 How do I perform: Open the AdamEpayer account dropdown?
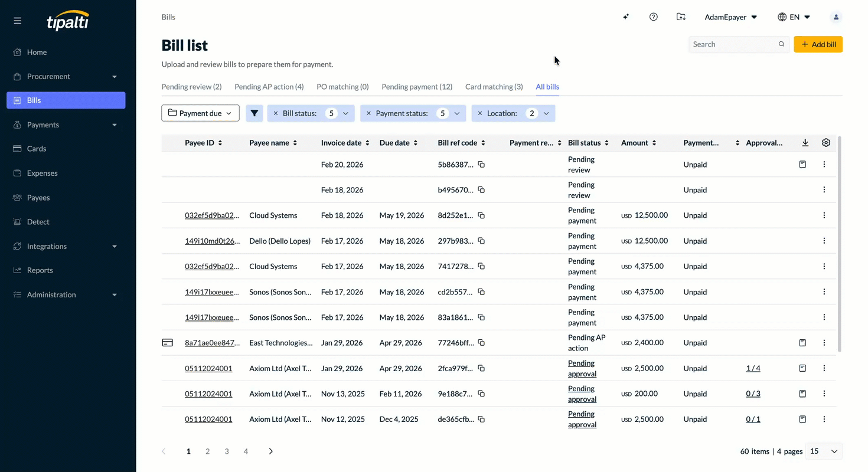[731, 17]
